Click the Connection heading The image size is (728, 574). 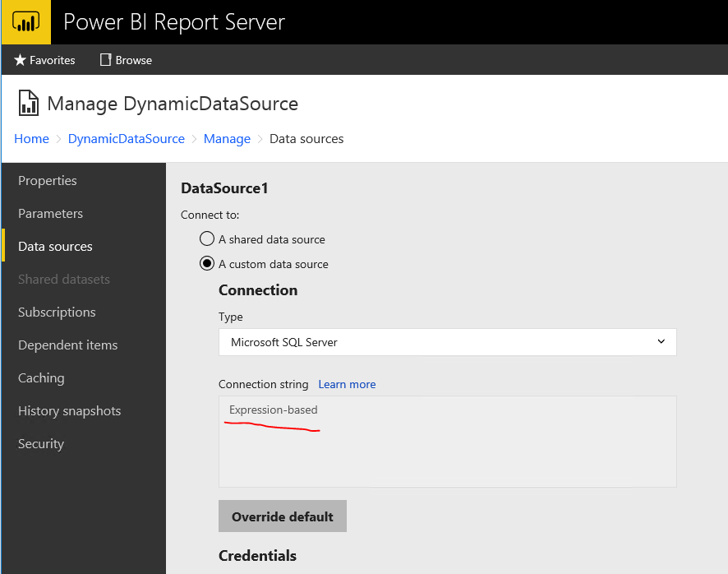(x=258, y=290)
